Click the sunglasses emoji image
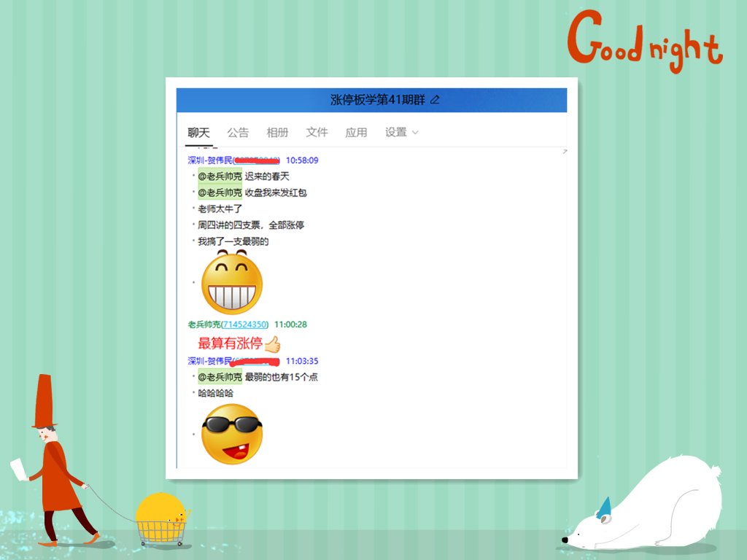Viewport: 747px width, 560px height. (232, 434)
